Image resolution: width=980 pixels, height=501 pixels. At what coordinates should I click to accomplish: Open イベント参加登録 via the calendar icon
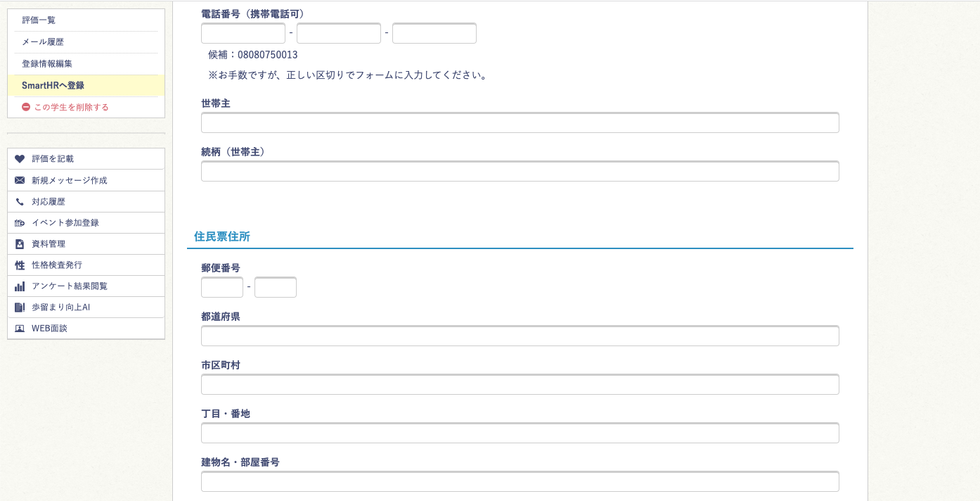19,222
